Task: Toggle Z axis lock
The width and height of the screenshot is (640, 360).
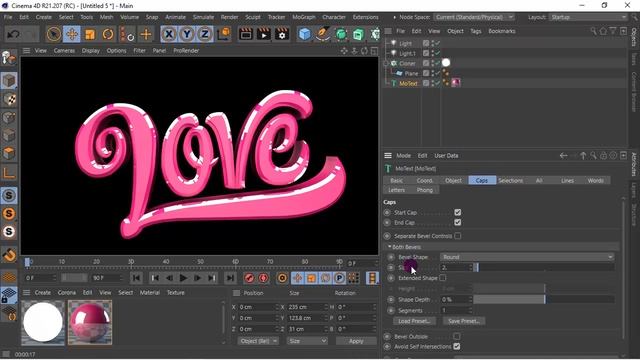Action: click(204, 34)
